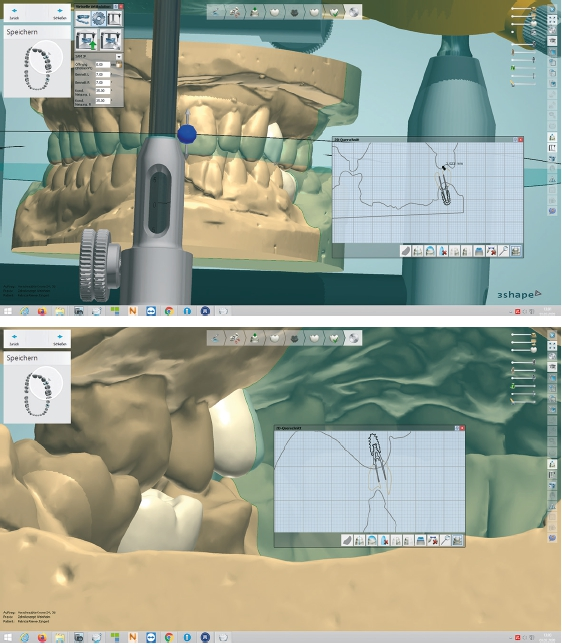Toggle the lock icon beside the Öffnung field
This screenshot has height=644, width=562.
pyautogui.click(x=119, y=64)
